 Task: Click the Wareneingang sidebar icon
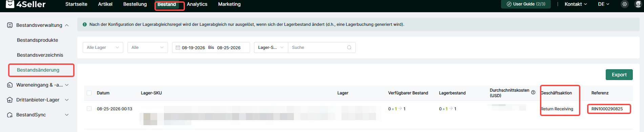tap(10, 85)
